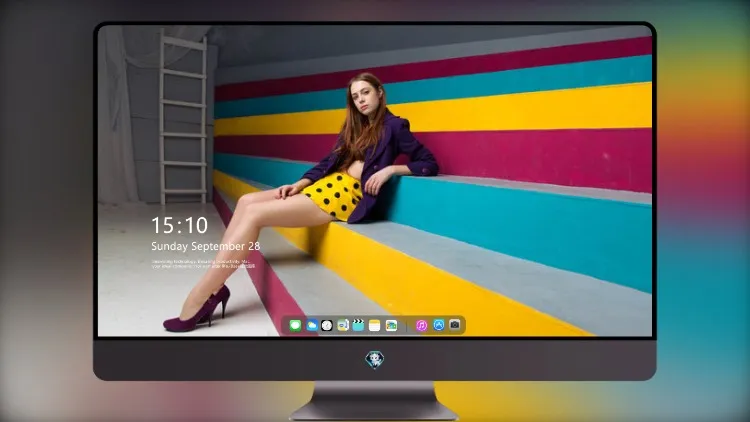Open the Weather app in the dock
The image size is (750, 422).
pos(311,326)
